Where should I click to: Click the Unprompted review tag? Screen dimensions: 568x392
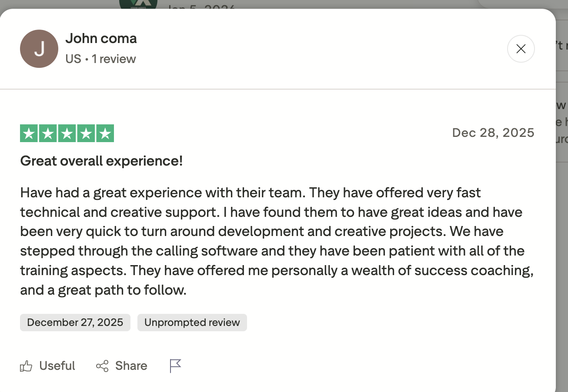[192, 322]
